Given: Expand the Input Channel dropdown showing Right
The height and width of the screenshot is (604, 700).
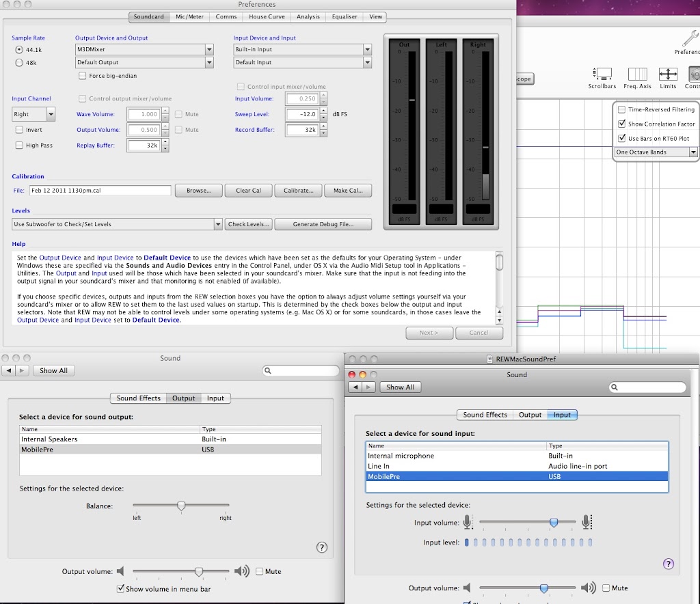Looking at the screenshot, I should (33, 113).
